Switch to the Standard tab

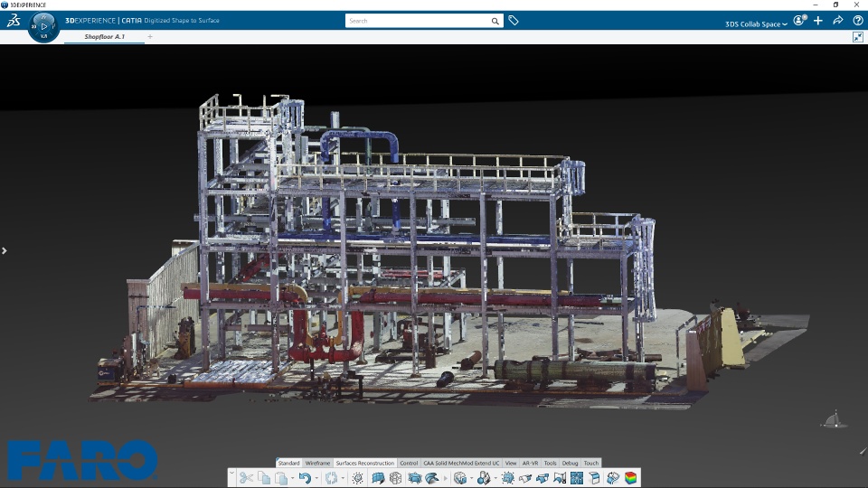point(288,463)
